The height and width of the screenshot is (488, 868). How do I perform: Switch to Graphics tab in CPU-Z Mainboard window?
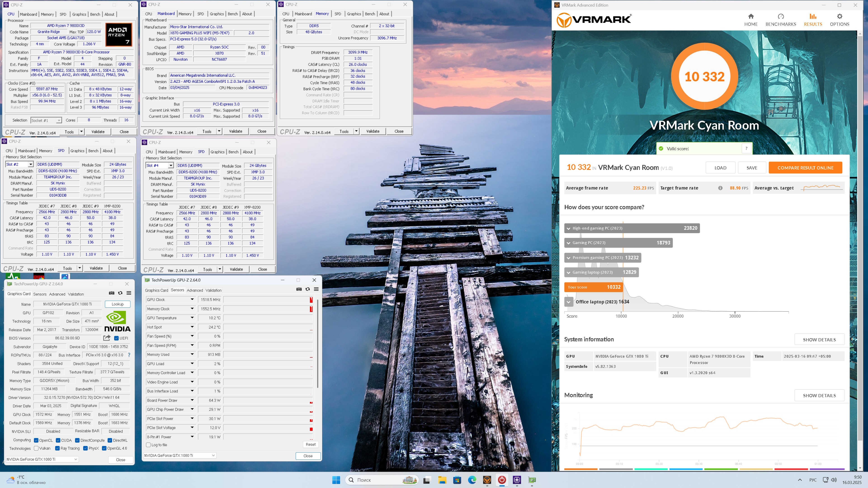pyautogui.click(x=217, y=14)
